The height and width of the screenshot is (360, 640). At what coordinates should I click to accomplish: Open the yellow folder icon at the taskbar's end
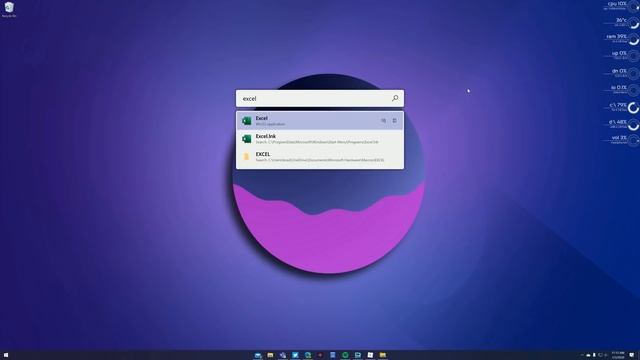click(382, 355)
